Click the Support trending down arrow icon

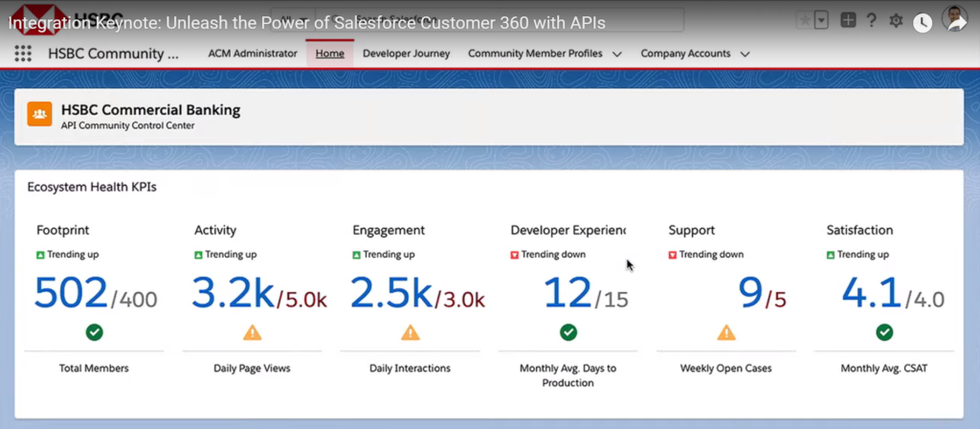(x=673, y=255)
